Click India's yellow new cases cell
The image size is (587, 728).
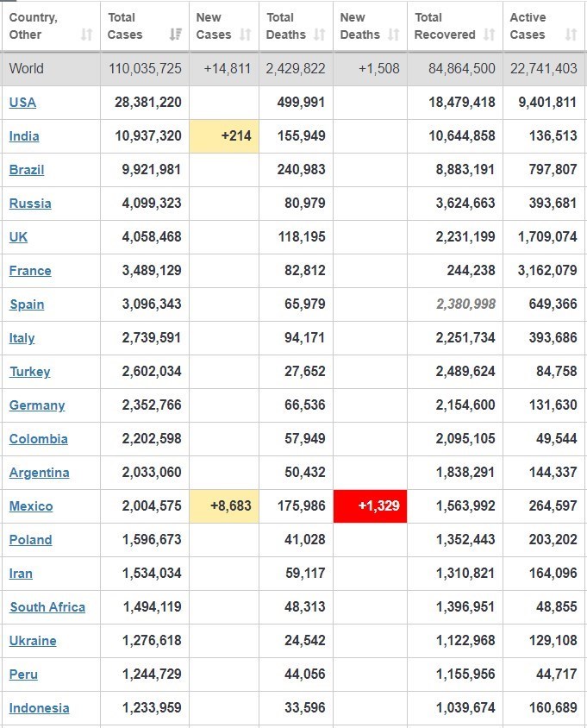pyautogui.click(x=223, y=136)
